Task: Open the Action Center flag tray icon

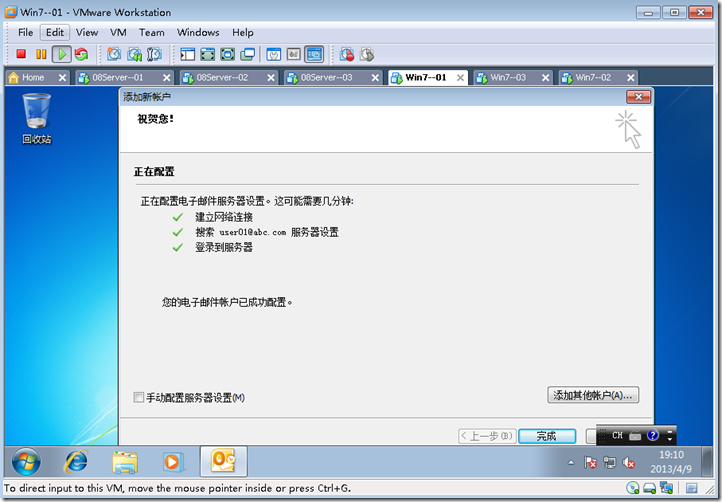Action: [x=590, y=462]
